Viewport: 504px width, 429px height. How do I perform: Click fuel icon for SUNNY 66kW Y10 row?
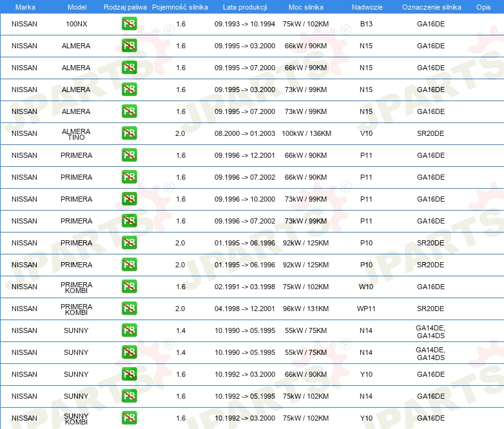tap(129, 374)
